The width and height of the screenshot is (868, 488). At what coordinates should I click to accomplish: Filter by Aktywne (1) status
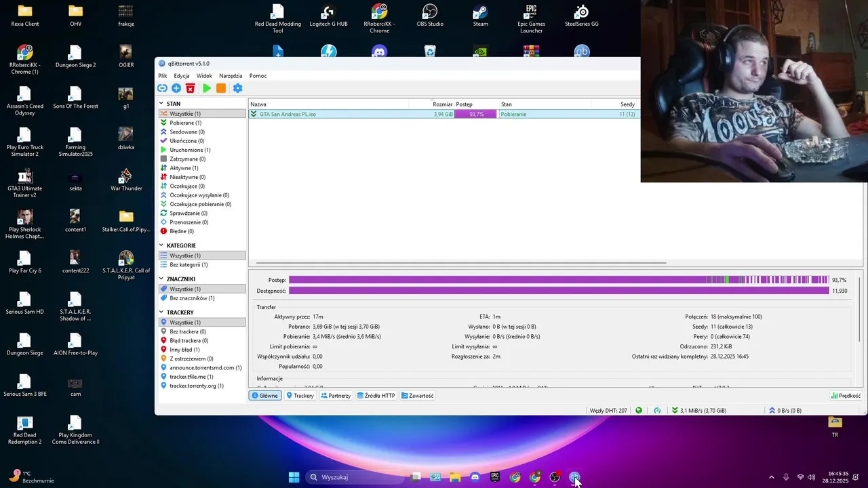tap(202, 168)
